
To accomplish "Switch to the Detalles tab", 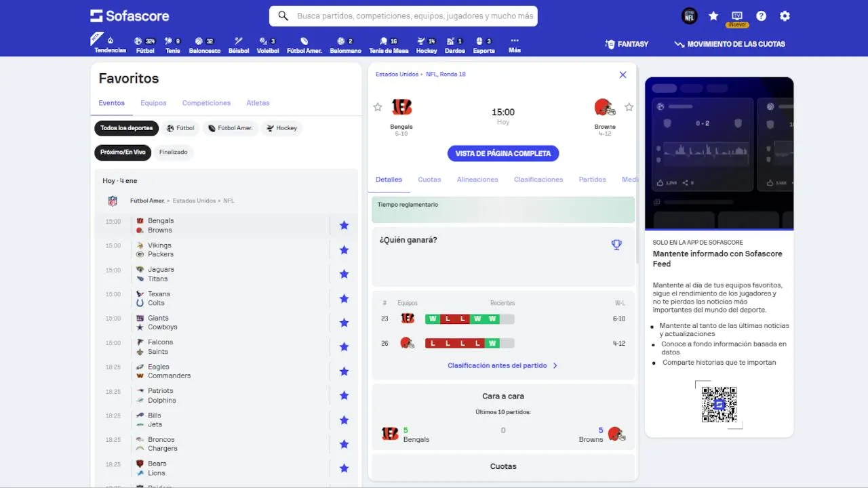I will (389, 180).
